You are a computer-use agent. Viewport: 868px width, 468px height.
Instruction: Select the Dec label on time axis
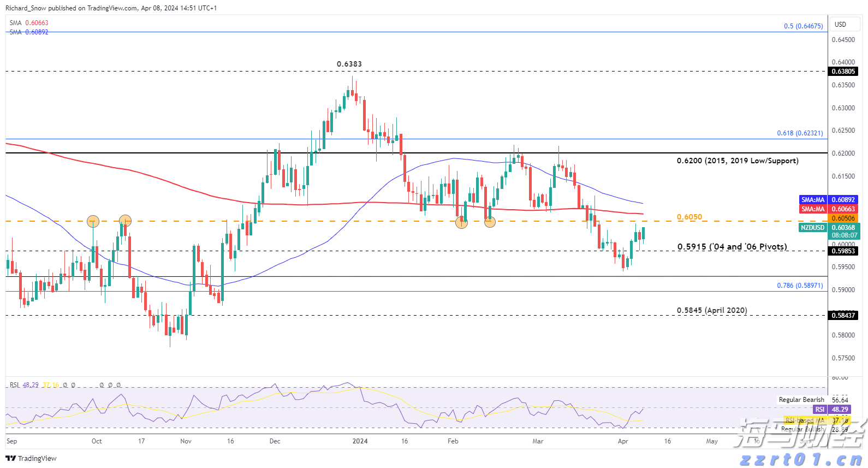(x=275, y=441)
